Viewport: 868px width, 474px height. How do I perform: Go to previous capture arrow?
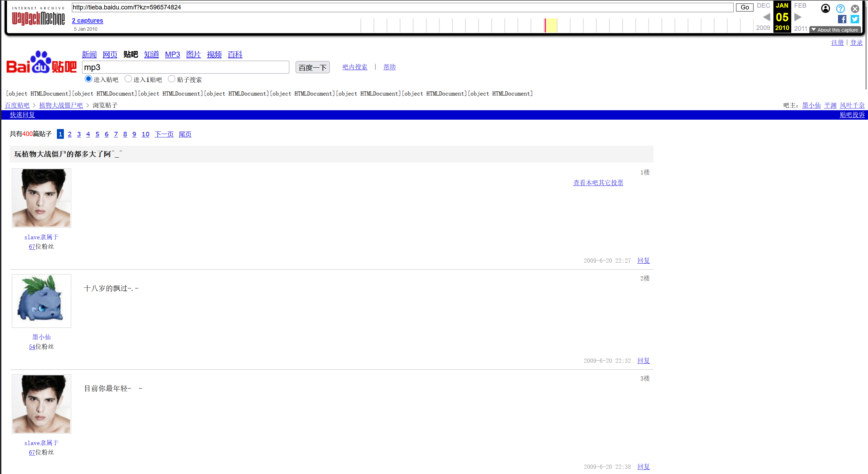click(x=766, y=17)
